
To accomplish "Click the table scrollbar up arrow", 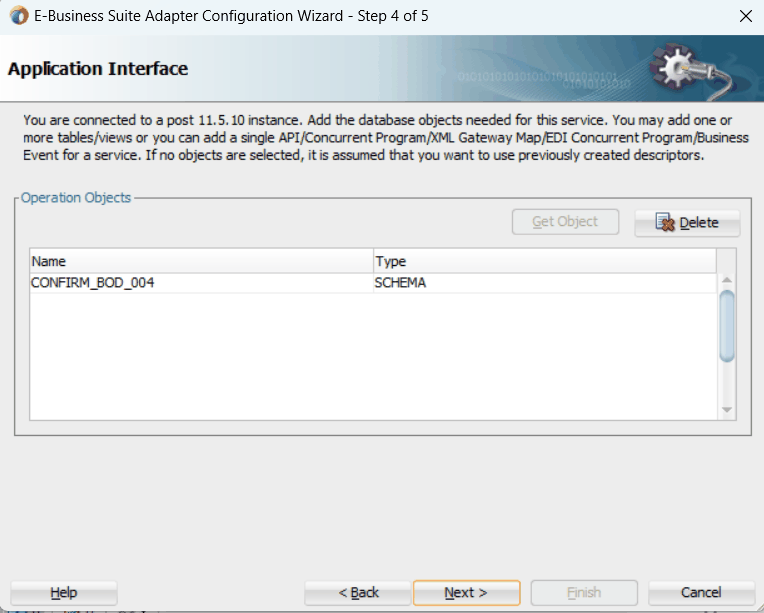I will tap(726, 280).
